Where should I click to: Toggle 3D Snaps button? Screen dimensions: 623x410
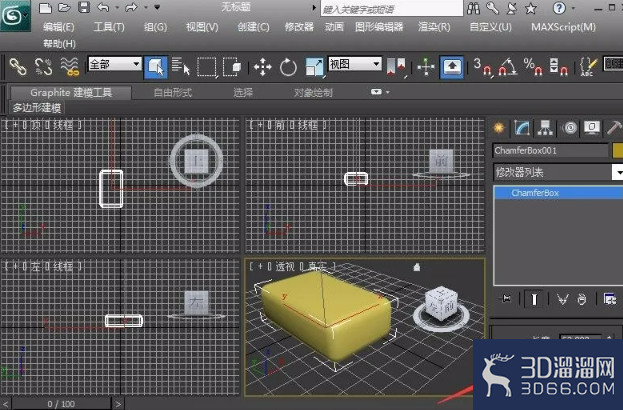click(482, 67)
